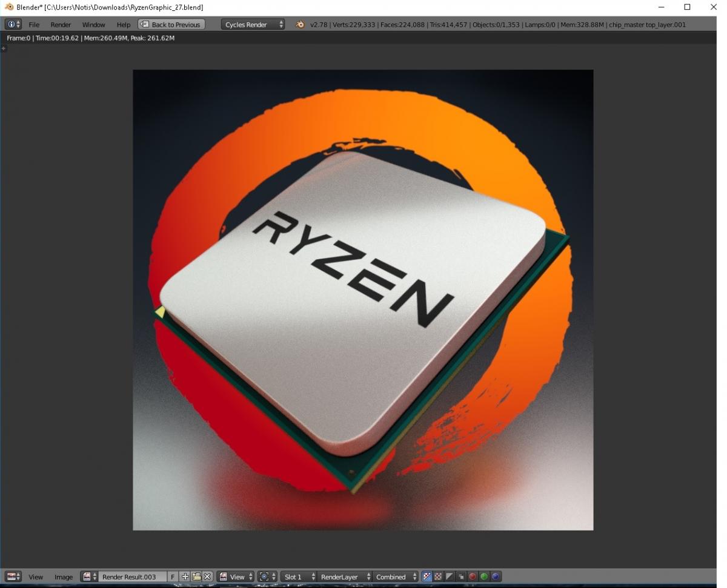Open the File menu
Image resolution: width=727 pixels, height=588 pixels.
(x=34, y=25)
